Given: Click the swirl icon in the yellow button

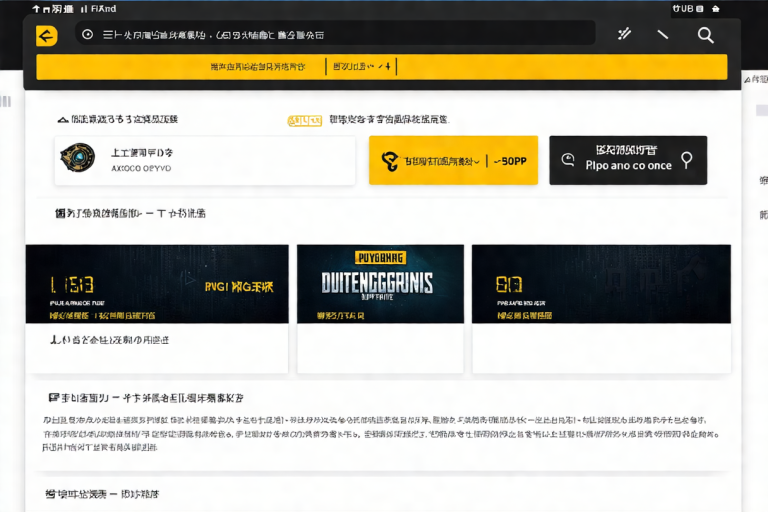Looking at the screenshot, I should pyautogui.click(x=390, y=161).
